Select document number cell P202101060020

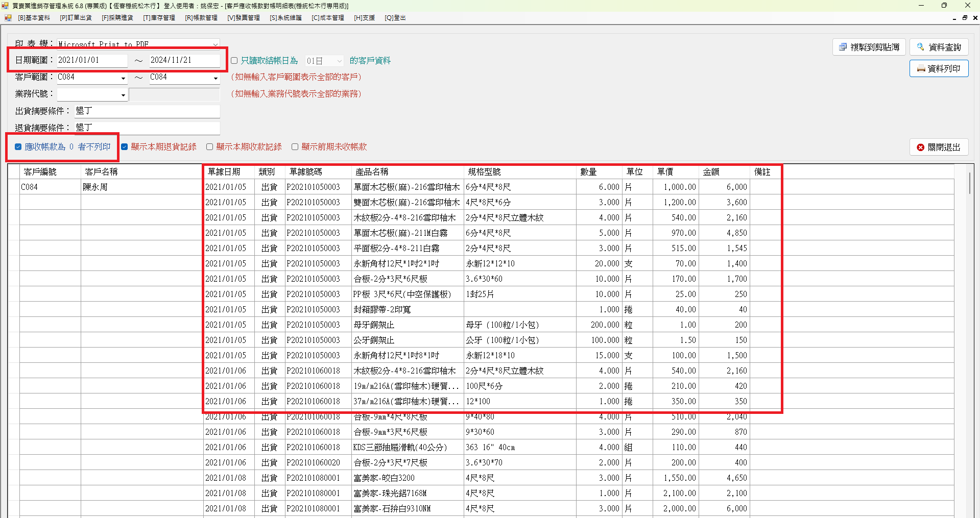point(319,463)
